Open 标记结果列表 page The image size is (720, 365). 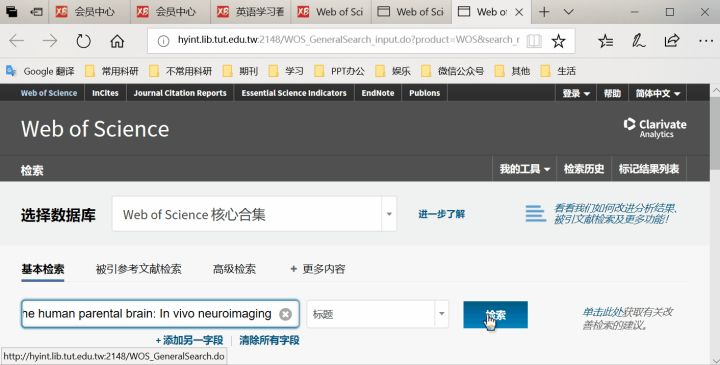coord(649,169)
